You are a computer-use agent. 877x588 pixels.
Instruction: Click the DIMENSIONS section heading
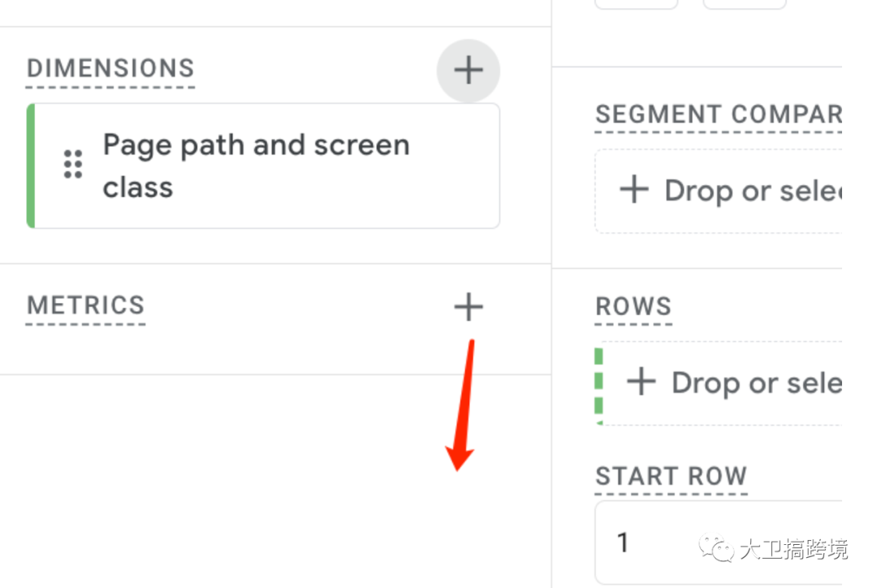click(x=110, y=68)
